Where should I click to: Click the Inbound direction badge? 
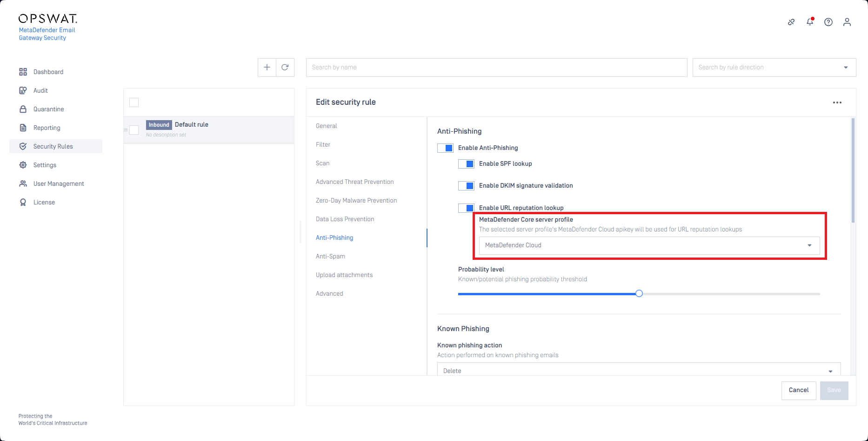pyautogui.click(x=159, y=125)
